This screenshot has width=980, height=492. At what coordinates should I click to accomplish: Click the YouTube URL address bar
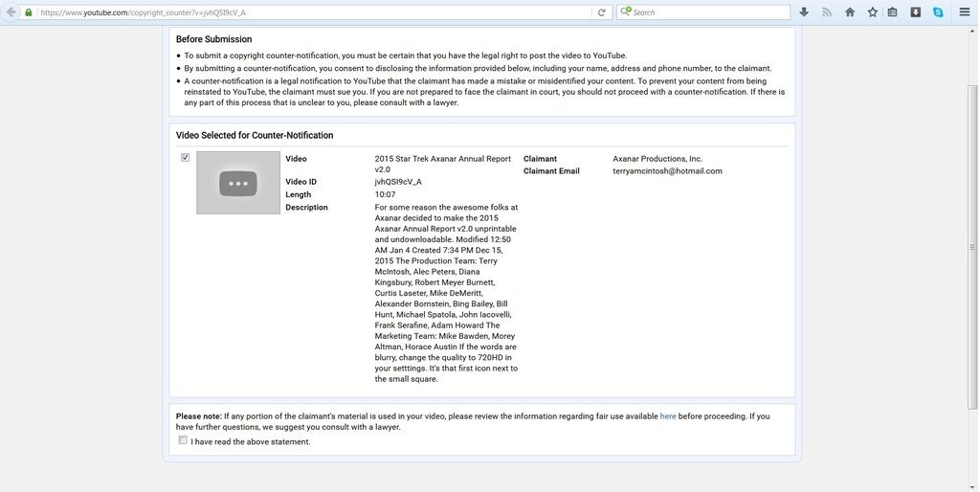(x=314, y=12)
